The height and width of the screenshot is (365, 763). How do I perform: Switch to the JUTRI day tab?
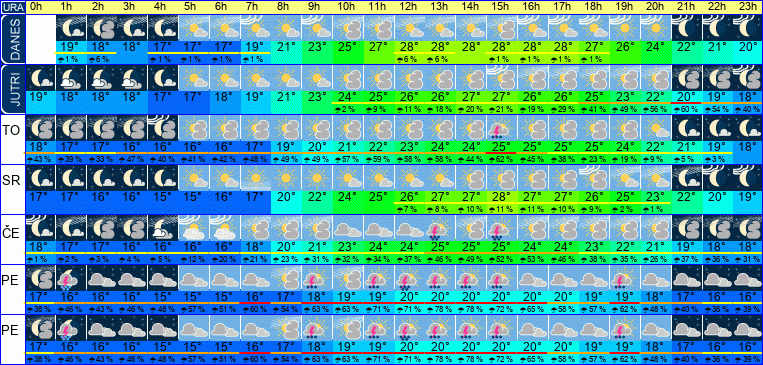pos(13,90)
